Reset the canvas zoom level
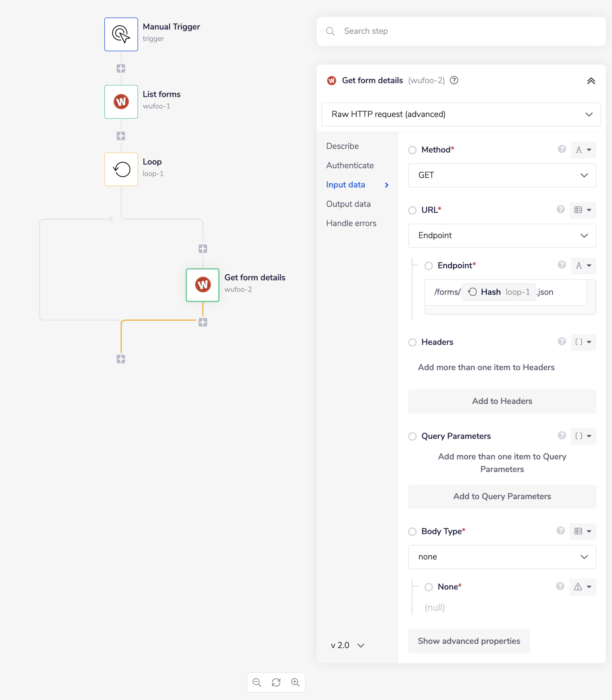This screenshot has height=700, width=612. (x=276, y=682)
